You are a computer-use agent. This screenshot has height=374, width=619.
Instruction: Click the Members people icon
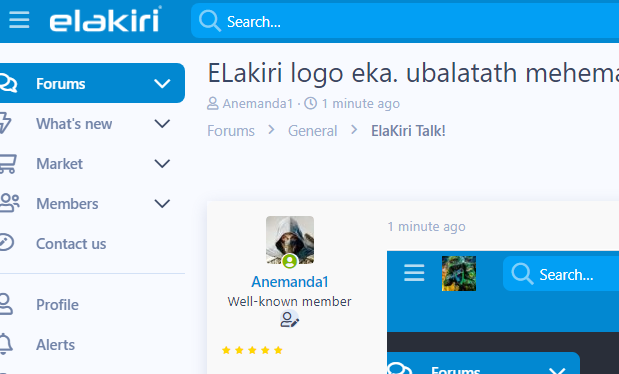[9, 203]
